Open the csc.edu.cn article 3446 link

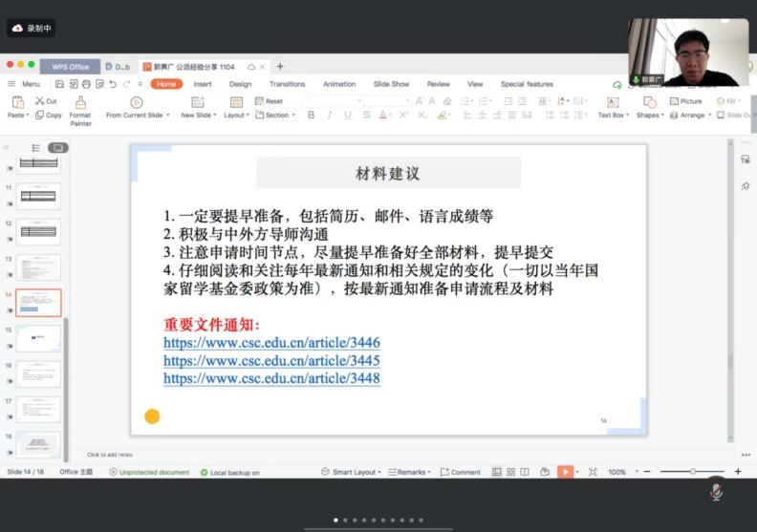pos(271,343)
